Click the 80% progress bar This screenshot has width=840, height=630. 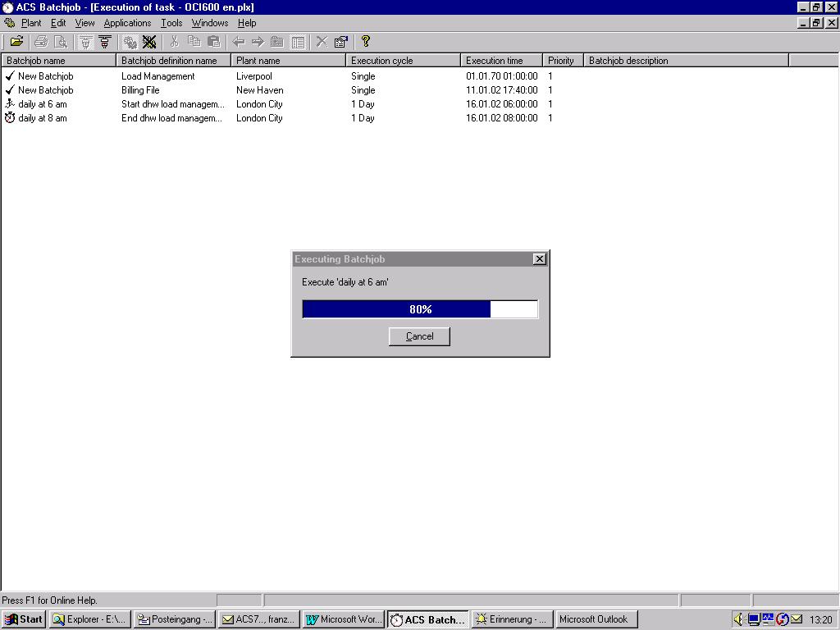click(420, 309)
